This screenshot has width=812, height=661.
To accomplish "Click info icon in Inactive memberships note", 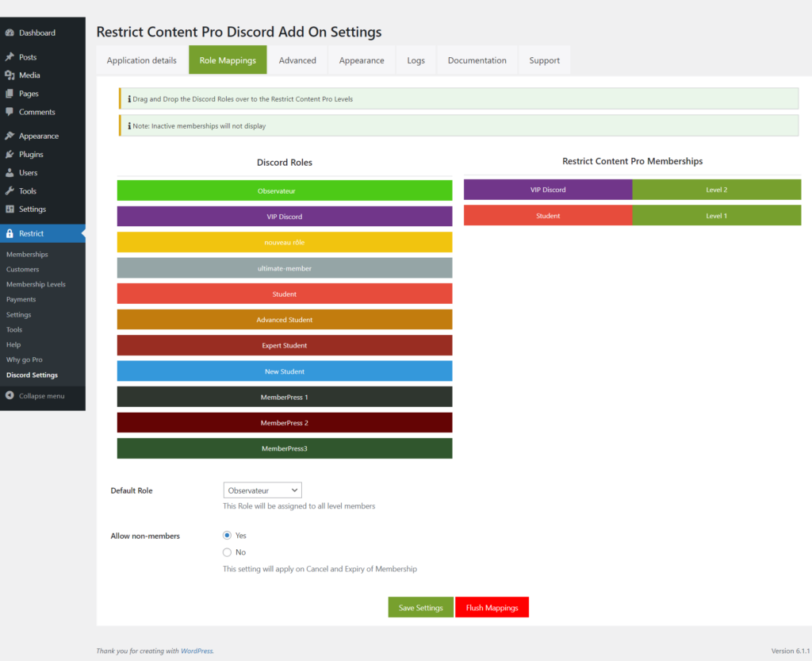I will tap(129, 126).
